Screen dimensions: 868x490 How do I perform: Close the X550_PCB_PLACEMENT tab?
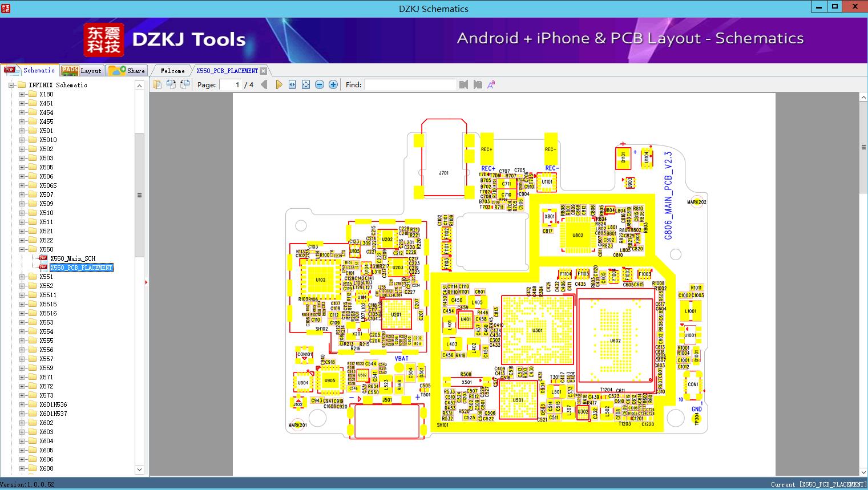[x=263, y=71]
